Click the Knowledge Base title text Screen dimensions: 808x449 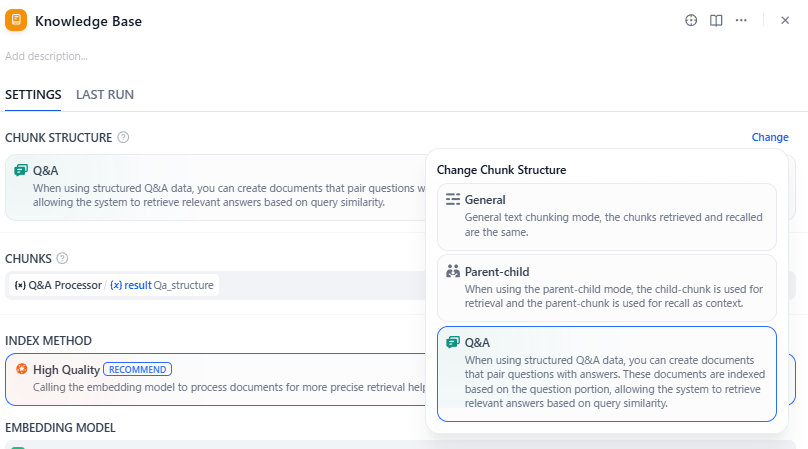88,21
